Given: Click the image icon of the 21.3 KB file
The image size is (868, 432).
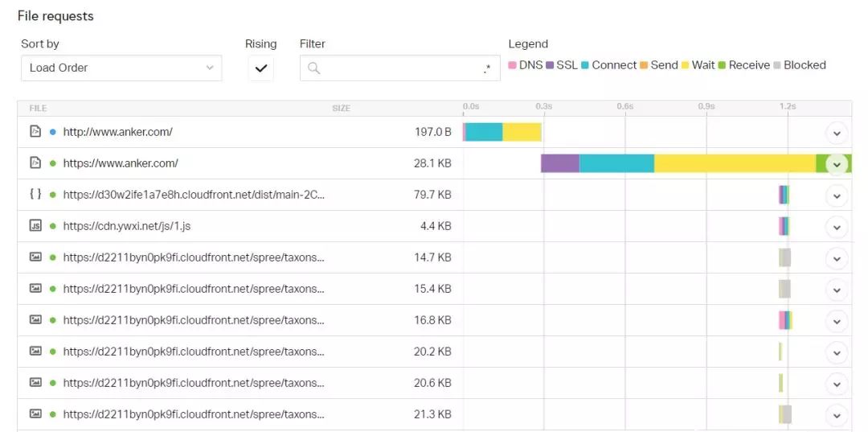Looking at the screenshot, I should (35, 414).
